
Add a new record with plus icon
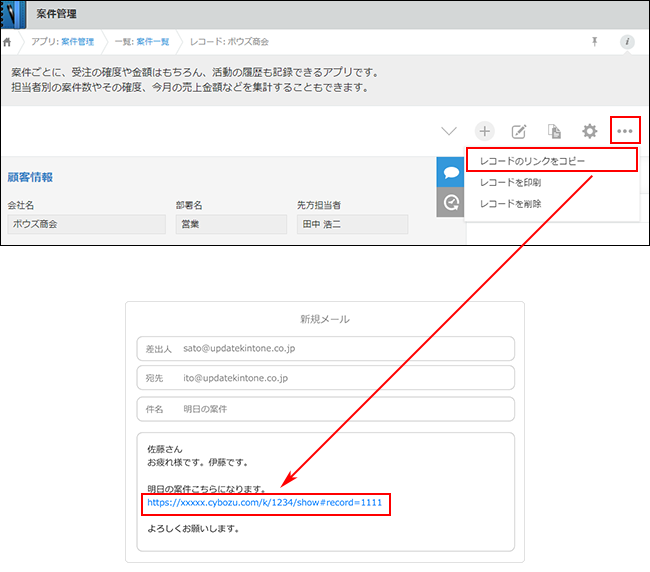(485, 131)
